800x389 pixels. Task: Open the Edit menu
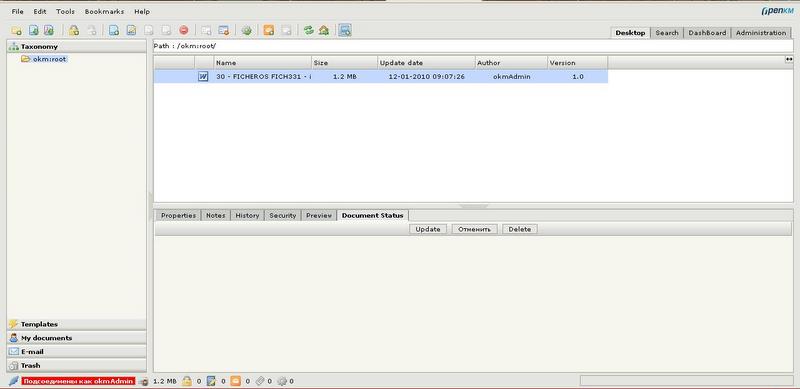pyautogui.click(x=40, y=11)
